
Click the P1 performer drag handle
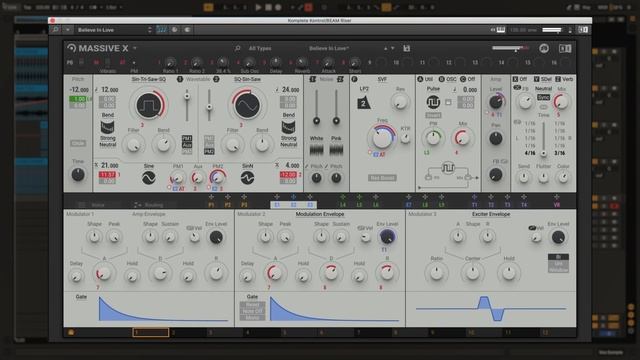coord(211,198)
